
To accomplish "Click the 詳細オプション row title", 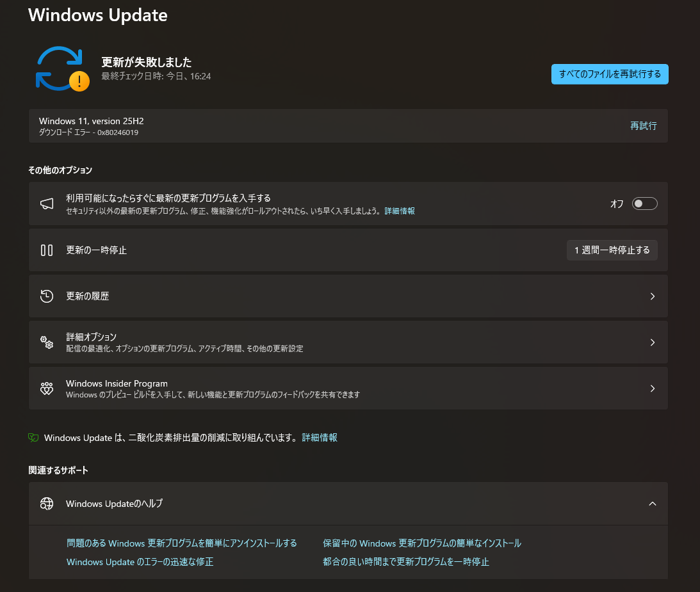I will [91, 337].
